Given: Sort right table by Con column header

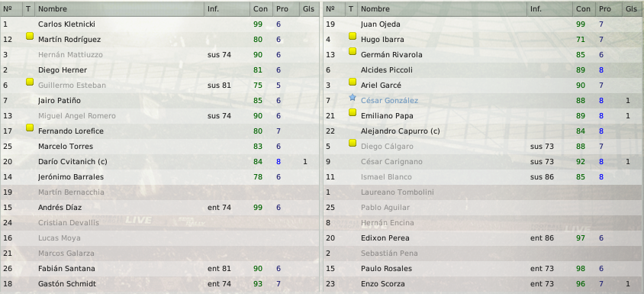Looking at the screenshot, I should pos(583,8).
